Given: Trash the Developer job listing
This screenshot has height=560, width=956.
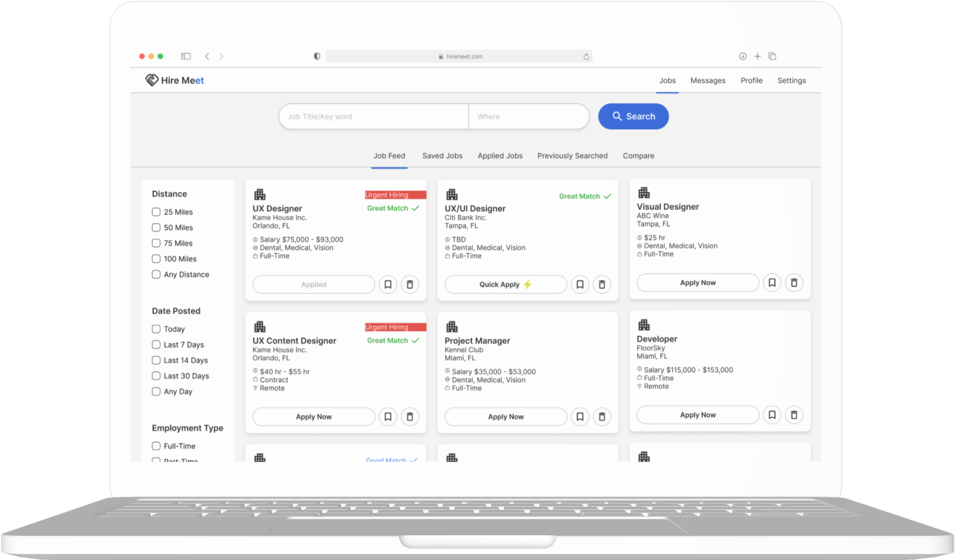Looking at the screenshot, I should coord(794,415).
